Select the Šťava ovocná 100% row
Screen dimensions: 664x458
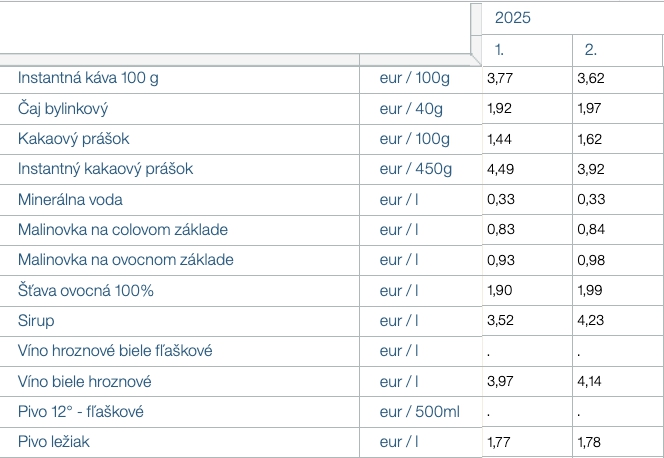(85, 291)
